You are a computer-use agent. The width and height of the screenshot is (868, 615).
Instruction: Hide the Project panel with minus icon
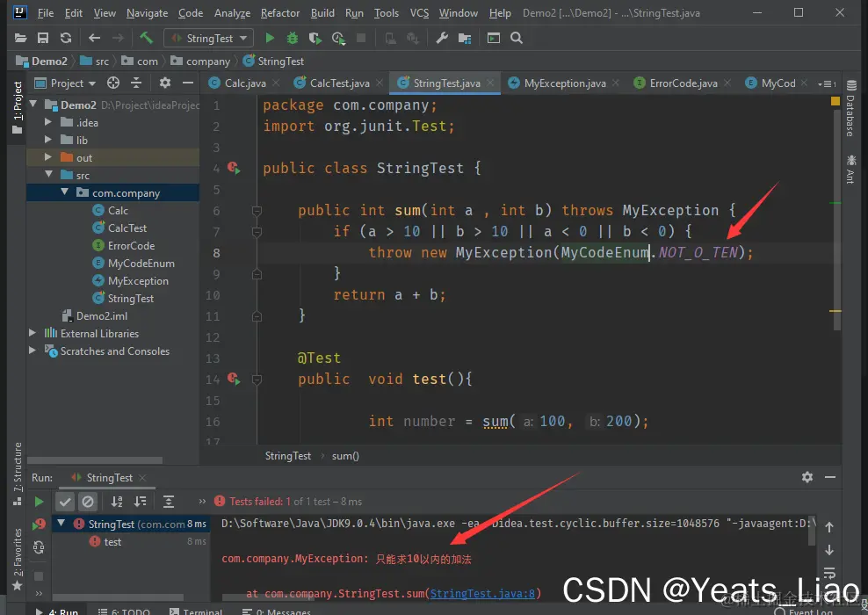pyautogui.click(x=188, y=83)
